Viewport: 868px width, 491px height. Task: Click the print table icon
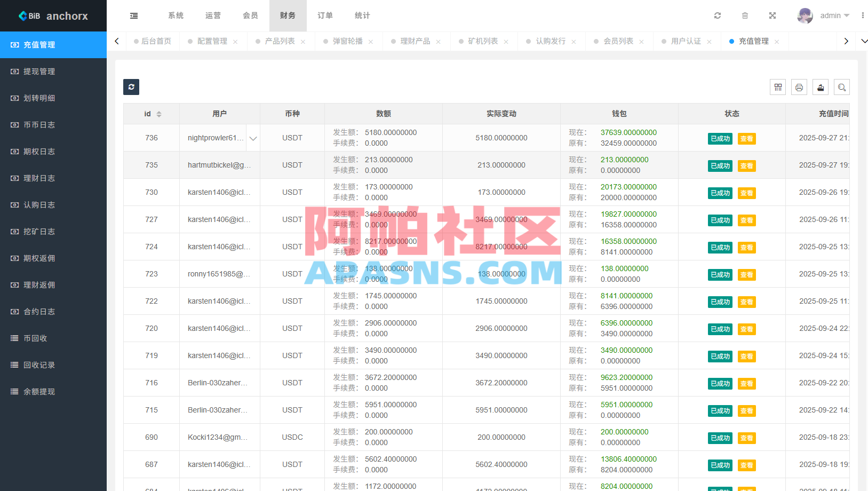(799, 87)
